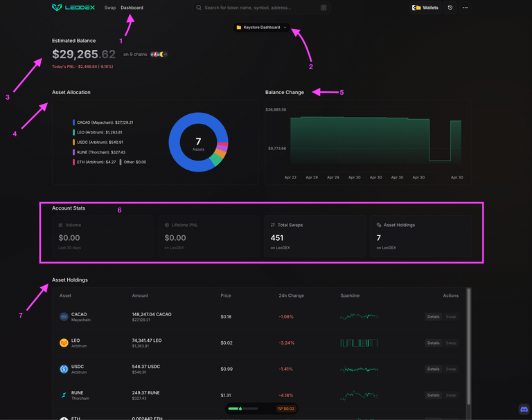Screen dimensions: 532x420
Task: Sort by the Asset column header
Action: 66,295
